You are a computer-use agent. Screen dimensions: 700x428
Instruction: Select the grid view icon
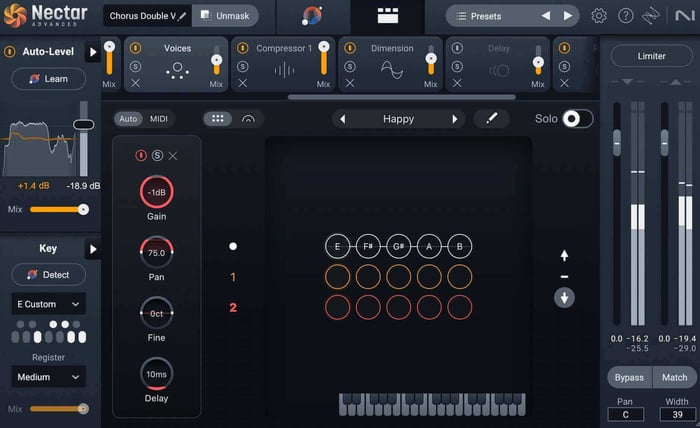pos(218,119)
